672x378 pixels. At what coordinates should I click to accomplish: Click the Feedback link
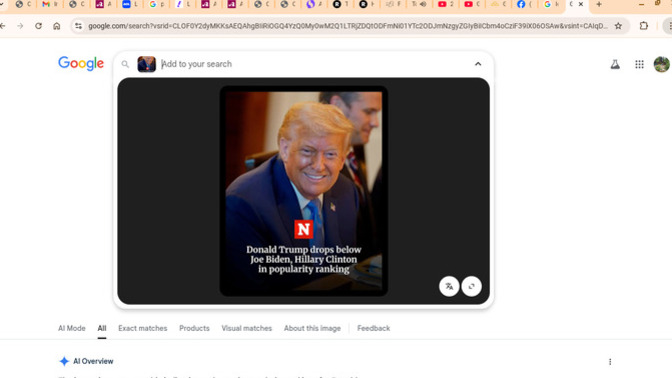(x=373, y=328)
